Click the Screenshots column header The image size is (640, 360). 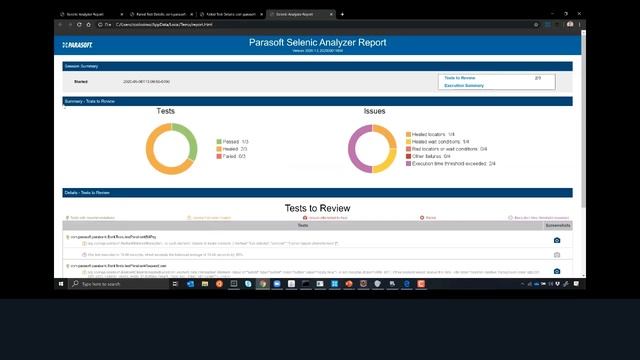(558, 226)
